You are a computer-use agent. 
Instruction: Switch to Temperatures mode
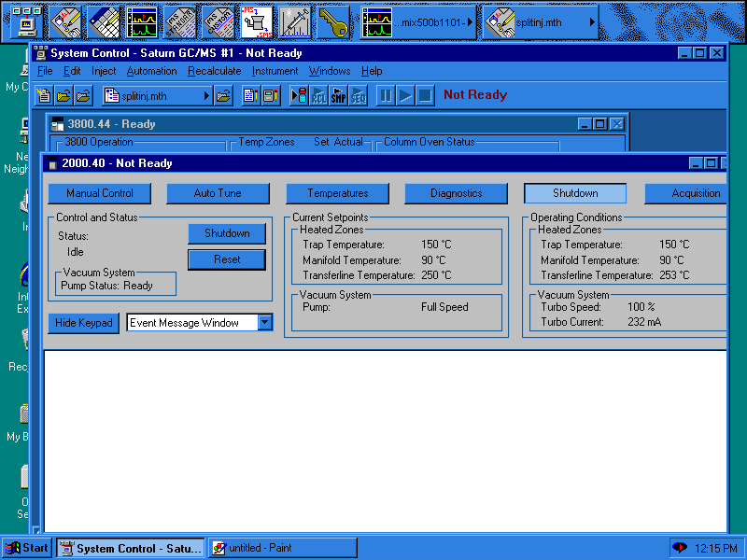pyautogui.click(x=337, y=193)
